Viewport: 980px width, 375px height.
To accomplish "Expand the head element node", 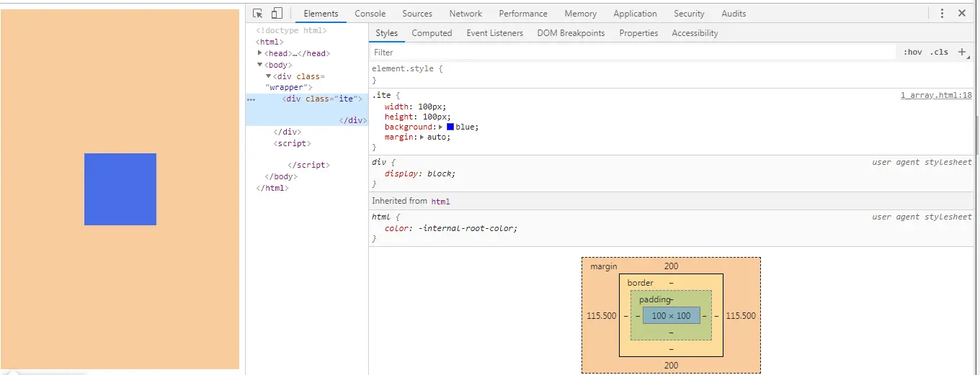I will tap(260, 53).
